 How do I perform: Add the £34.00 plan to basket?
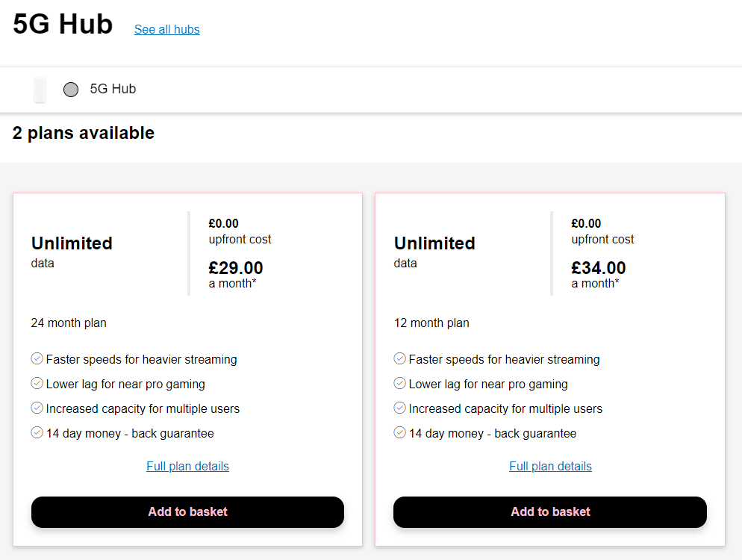[x=550, y=511]
